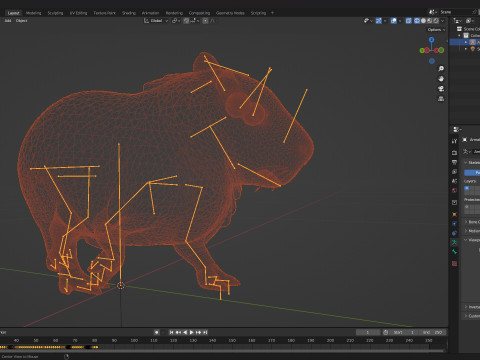The width and height of the screenshot is (480, 360).
Task: Open the Compositing workspace tab
Action: (199, 13)
